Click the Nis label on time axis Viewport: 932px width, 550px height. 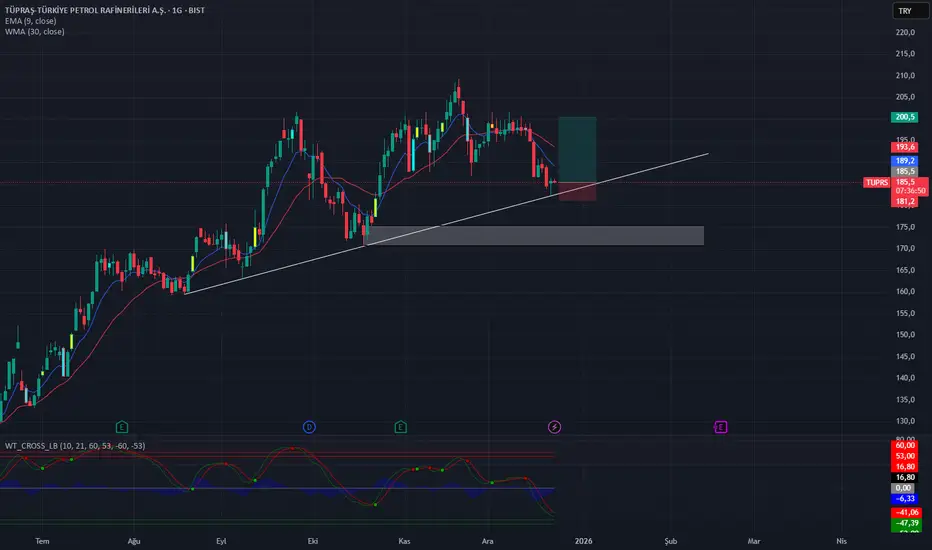pyautogui.click(x=841, y=541)
